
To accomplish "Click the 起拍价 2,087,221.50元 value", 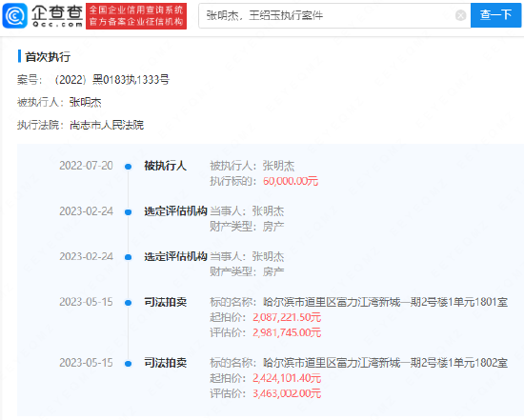I will pyautogui.click(x=287, y=317).
